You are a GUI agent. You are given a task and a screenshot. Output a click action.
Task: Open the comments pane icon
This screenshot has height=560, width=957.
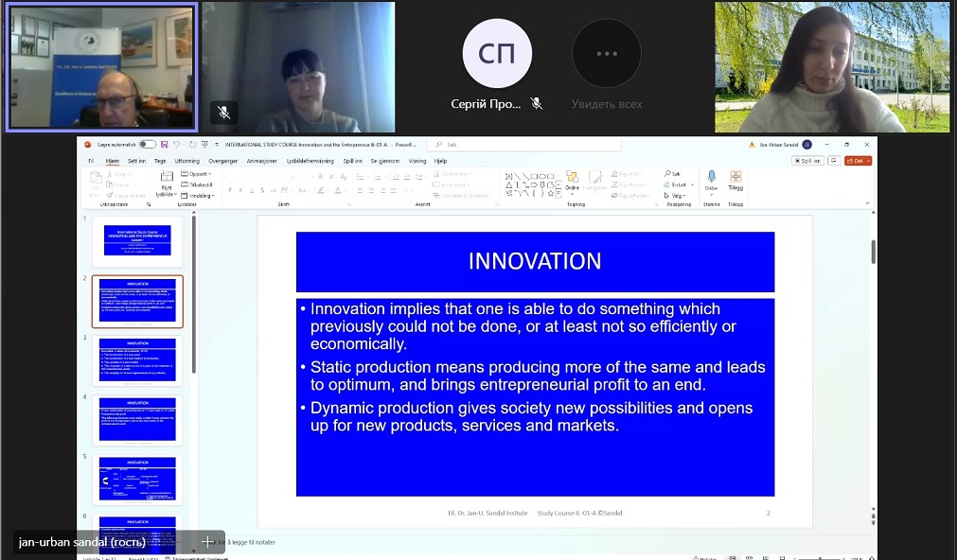pos(834,161)
